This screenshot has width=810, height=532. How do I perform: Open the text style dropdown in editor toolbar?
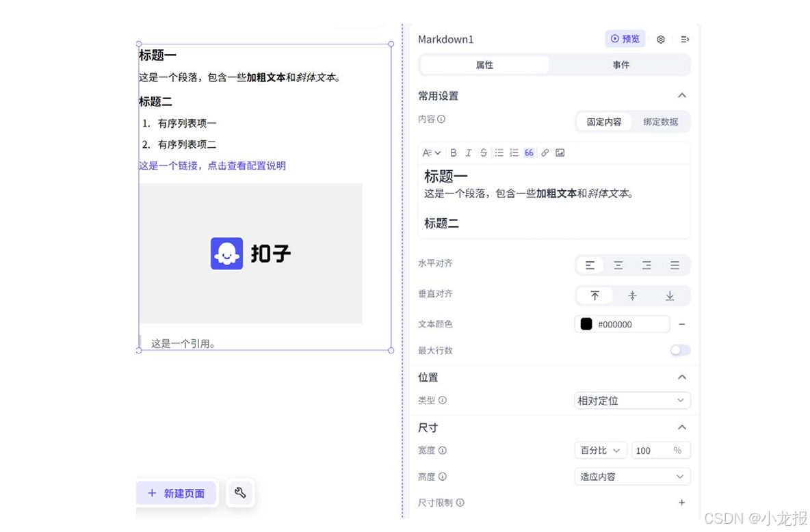pos(432,153)
